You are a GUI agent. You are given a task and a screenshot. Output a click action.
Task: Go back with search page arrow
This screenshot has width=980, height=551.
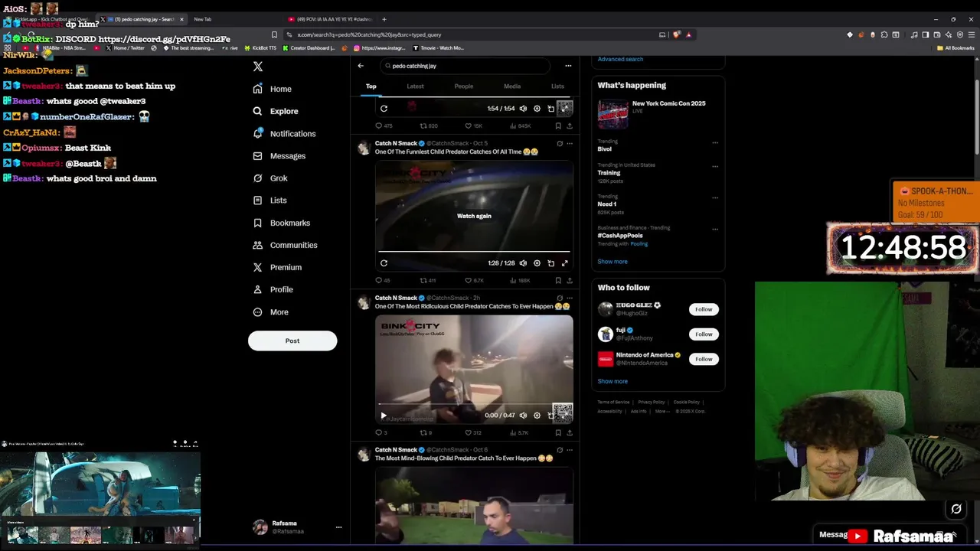[361, 66]
